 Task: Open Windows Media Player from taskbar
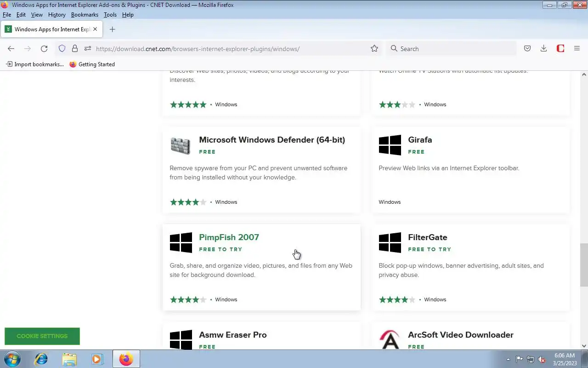coord(97,359)
